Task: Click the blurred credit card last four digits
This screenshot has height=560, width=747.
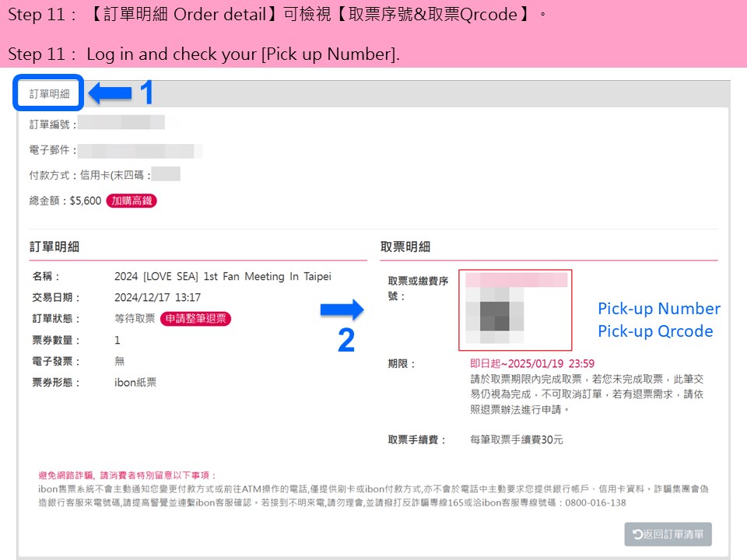Action: pos(166,173)
